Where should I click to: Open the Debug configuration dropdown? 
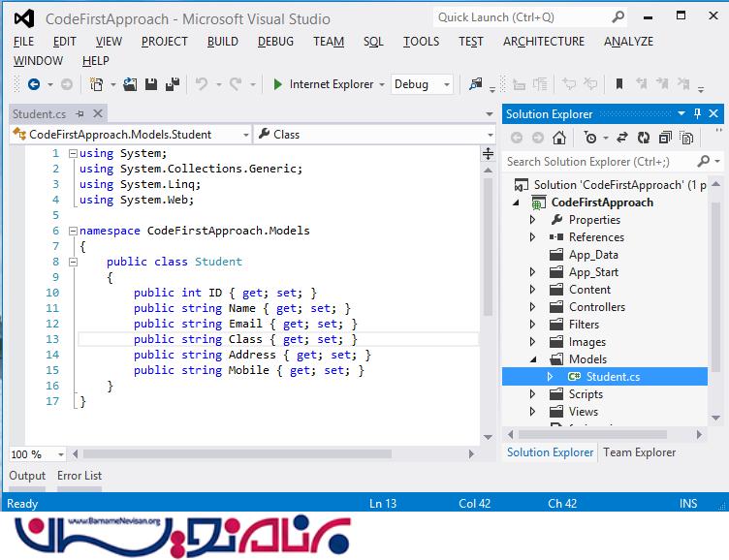(x=446, y=84)
